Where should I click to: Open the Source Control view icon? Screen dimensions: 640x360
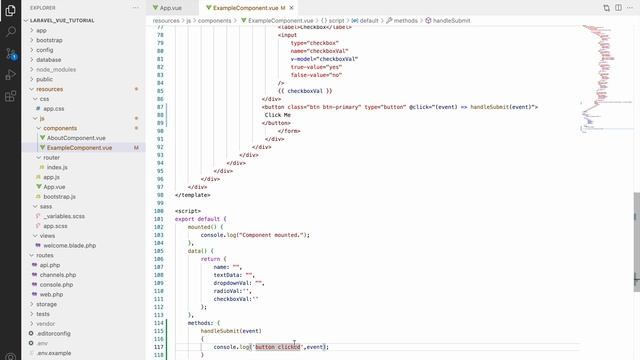pos(10,53)
